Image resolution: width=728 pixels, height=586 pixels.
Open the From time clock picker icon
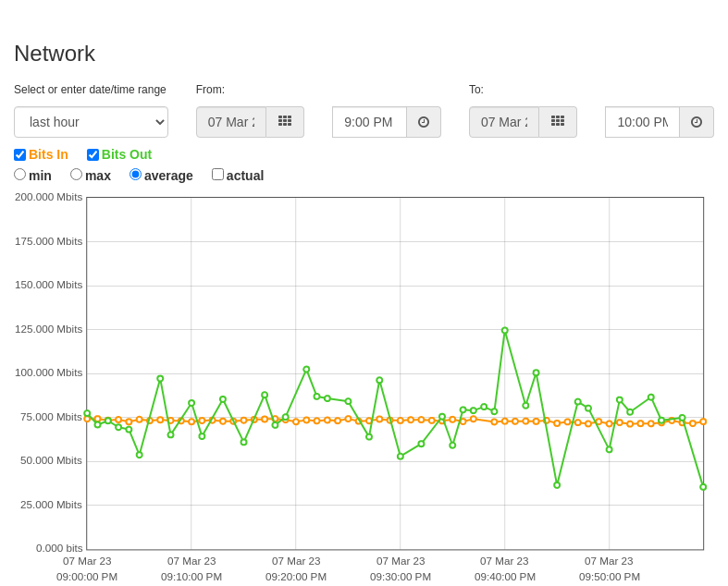[x=424, y=122]
